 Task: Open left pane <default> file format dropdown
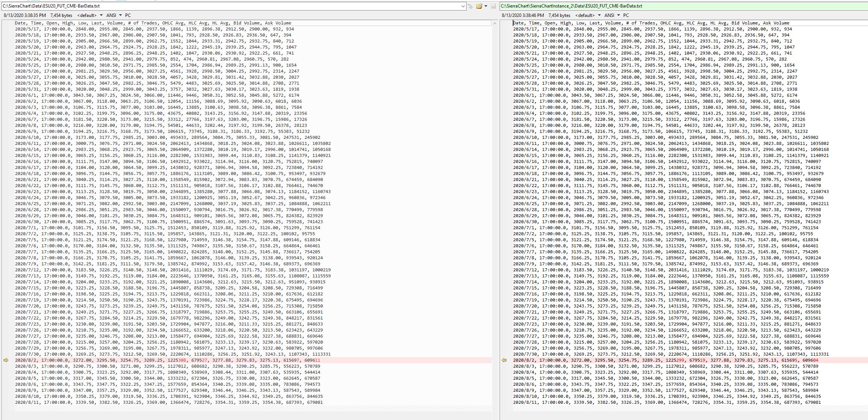(x=101, y=15)
